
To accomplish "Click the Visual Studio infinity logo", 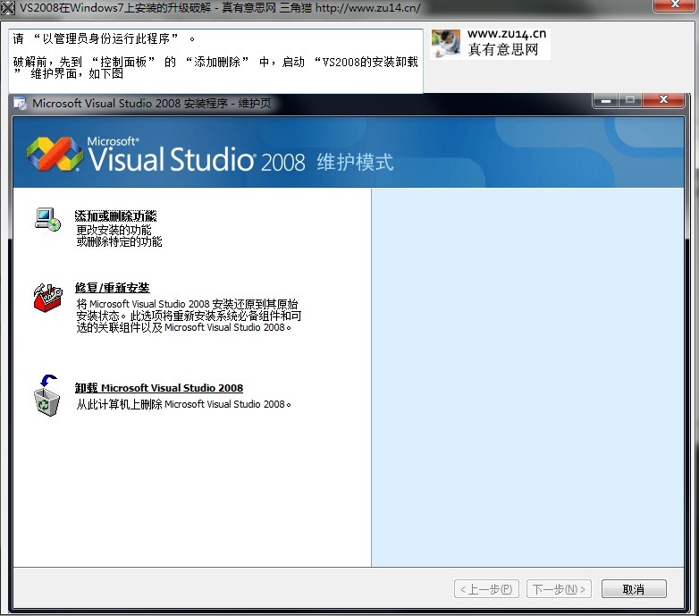I will [x=55, y=154].
